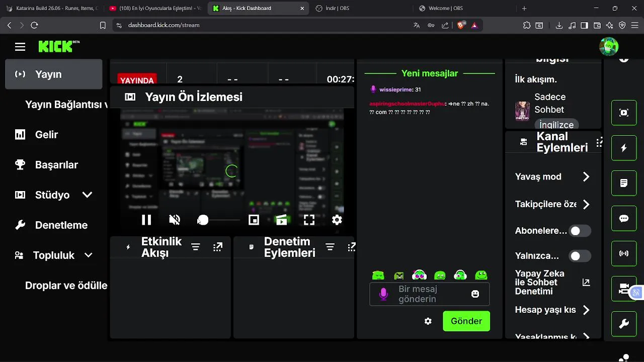Send the last green frog emote
Screen dimensions: 644x362
click(x=481, y=275)
